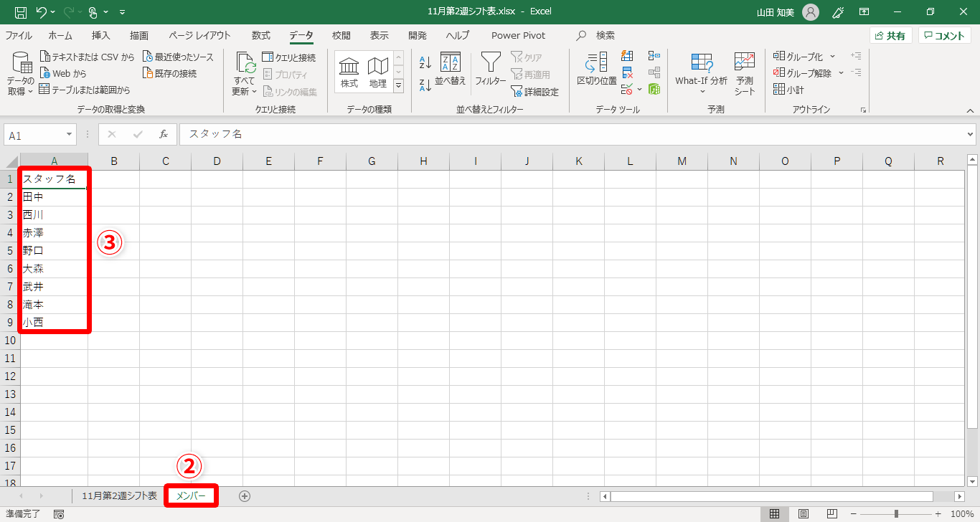The height and width of the screenshot is (522, 980).
Task: Import from テキストまたは CSV から
Action: click(87, 57)
